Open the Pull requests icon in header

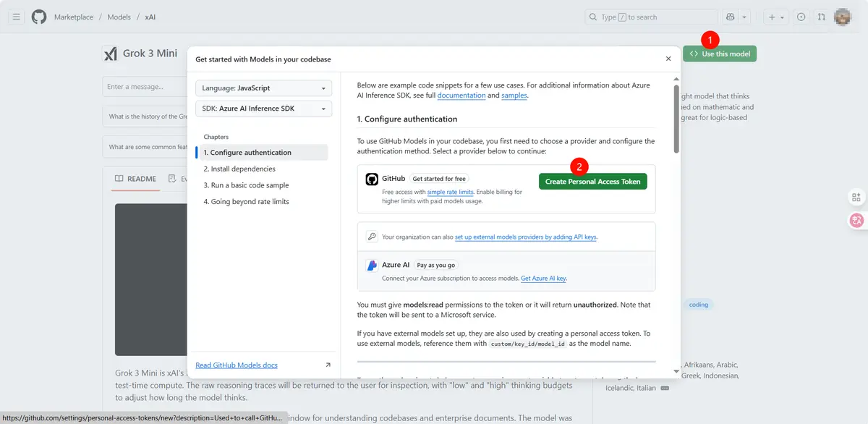pyautogui.click(x=821, y=17)
